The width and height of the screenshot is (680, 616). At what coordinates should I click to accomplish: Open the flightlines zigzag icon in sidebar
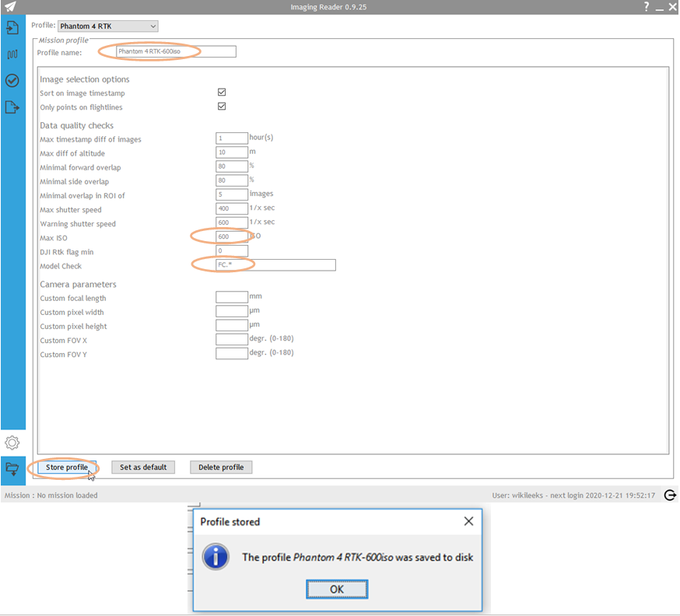coord(12,54)
